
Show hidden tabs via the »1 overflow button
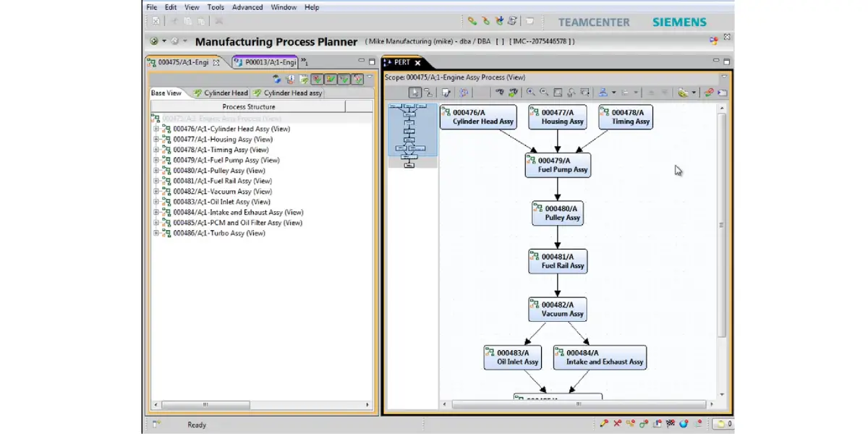[x=305, y=61]
